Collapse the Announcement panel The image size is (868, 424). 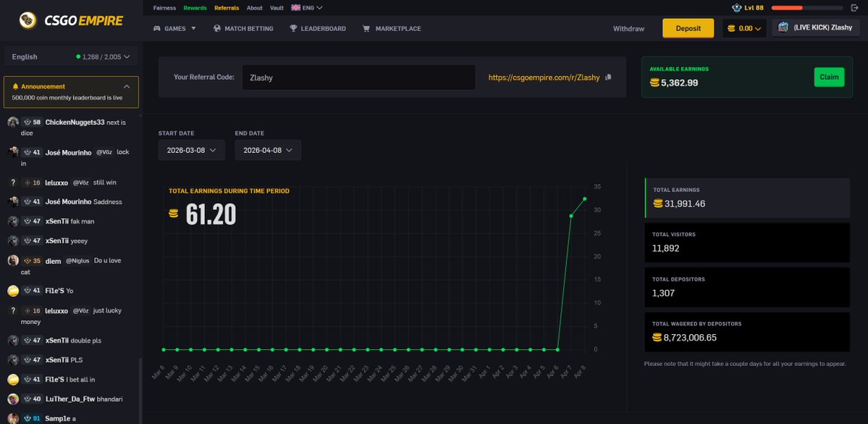click(x=127, y=86)
